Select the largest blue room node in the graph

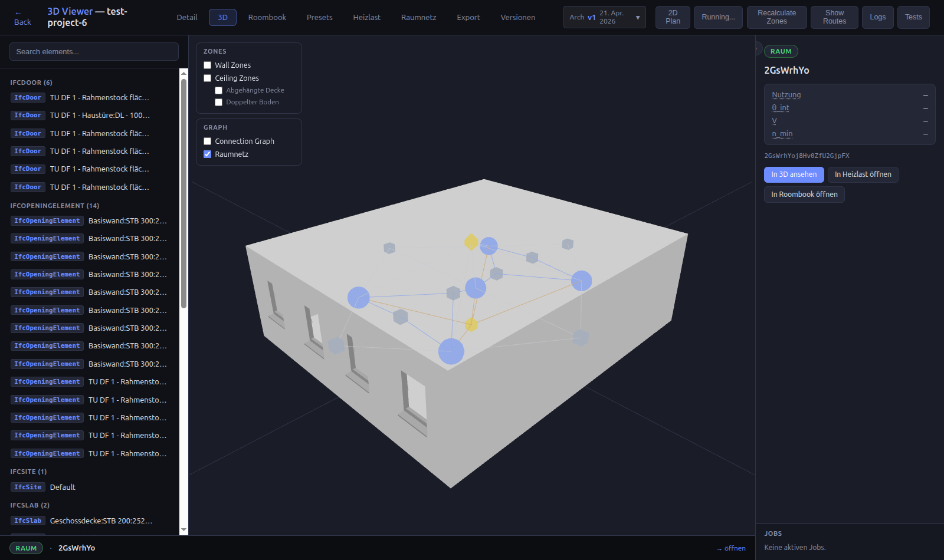tap(451, 351)
